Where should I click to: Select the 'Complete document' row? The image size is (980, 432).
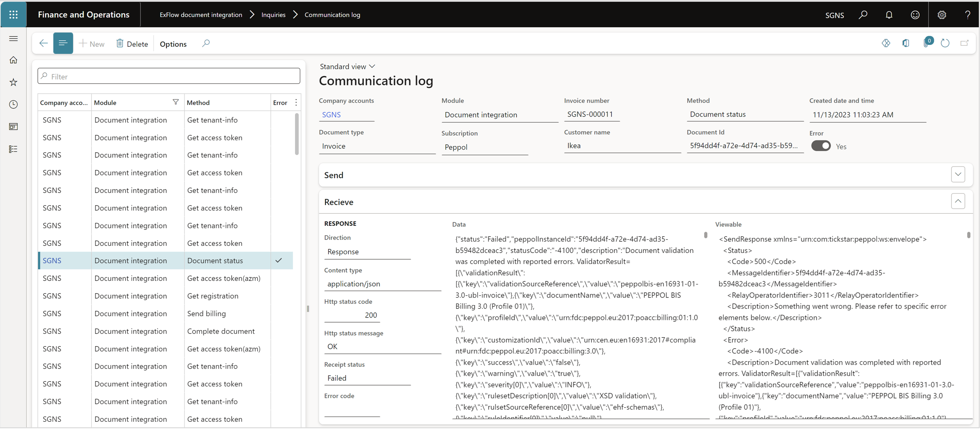tap(166, 331)
